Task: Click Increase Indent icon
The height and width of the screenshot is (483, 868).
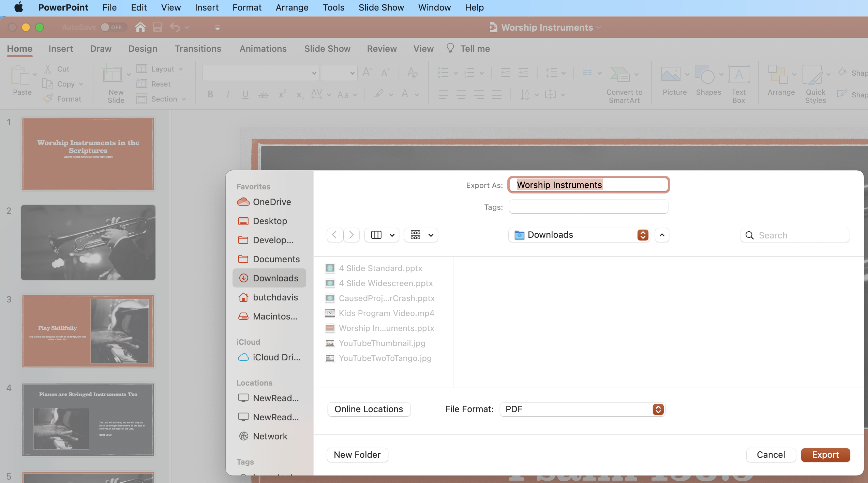Action: (x=523, y=73)
